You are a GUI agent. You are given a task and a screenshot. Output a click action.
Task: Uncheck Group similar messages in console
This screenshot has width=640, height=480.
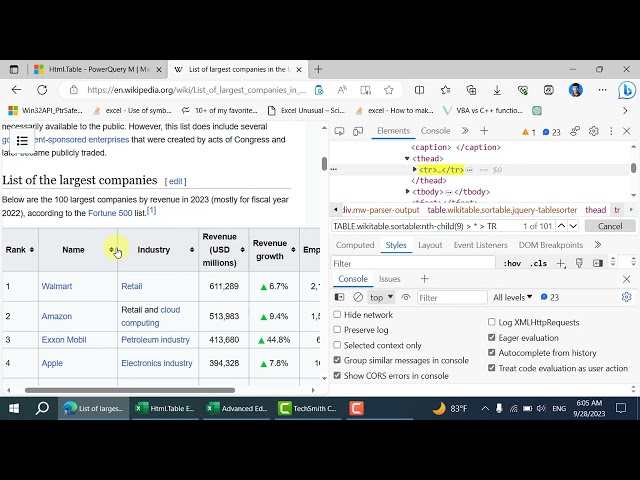pos(337,360)
